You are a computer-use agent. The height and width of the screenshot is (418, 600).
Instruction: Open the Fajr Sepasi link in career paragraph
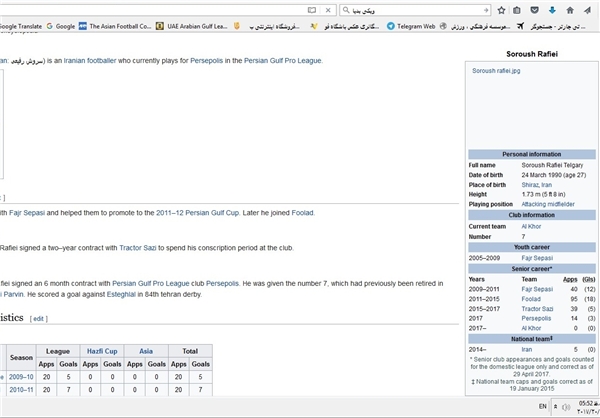pyautogui.click(x=27, y=213)
